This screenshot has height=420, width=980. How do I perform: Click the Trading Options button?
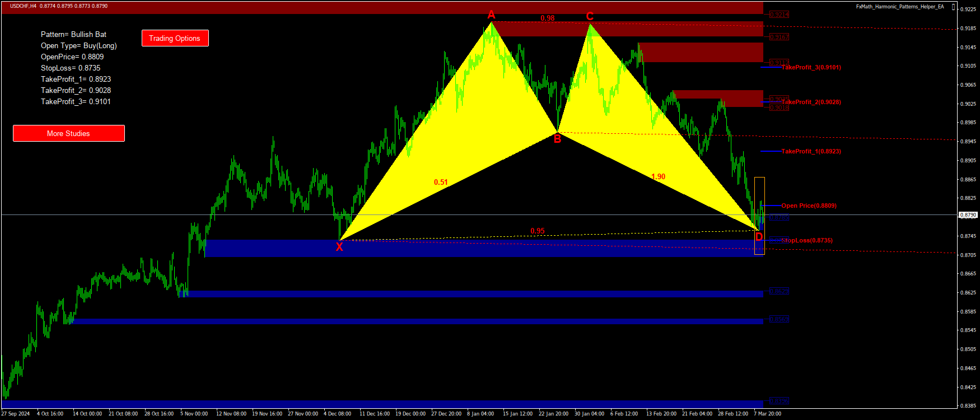tap(175, 38)
